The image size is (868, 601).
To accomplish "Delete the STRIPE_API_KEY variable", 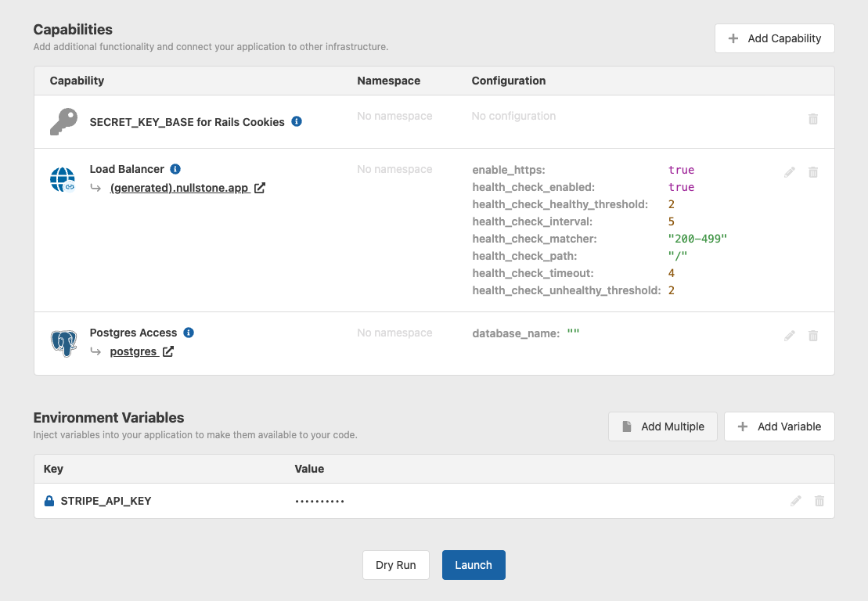I will point(819,501).
